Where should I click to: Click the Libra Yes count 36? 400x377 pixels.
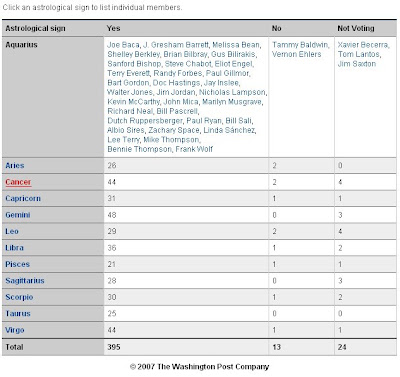tap(112, 248)
